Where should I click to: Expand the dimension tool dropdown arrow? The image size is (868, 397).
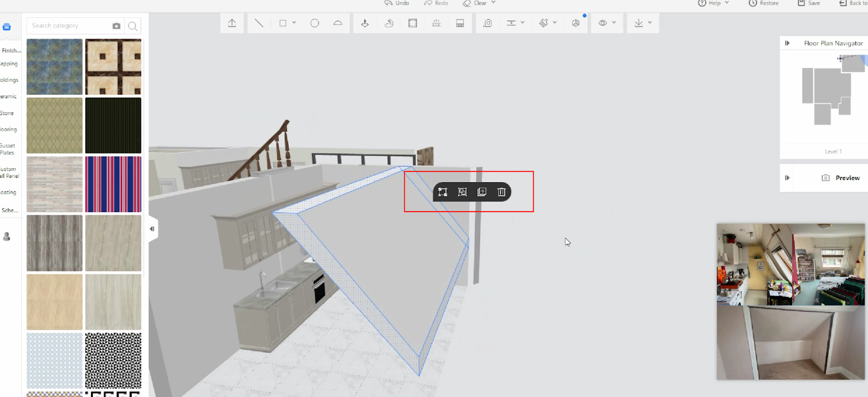click(x=522, y=23)
